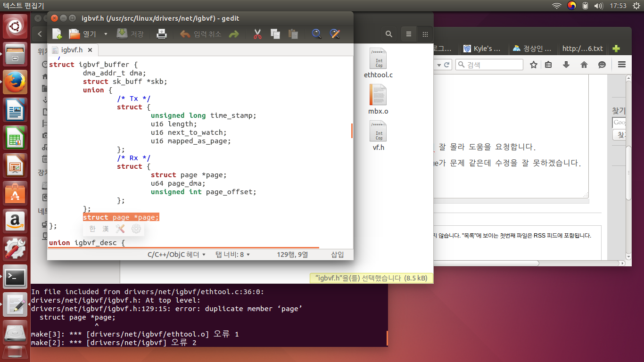Launch LibreOffice Impress from launcher
The image size is (644, 362).
pyautogui.click(x=15, y=165)
